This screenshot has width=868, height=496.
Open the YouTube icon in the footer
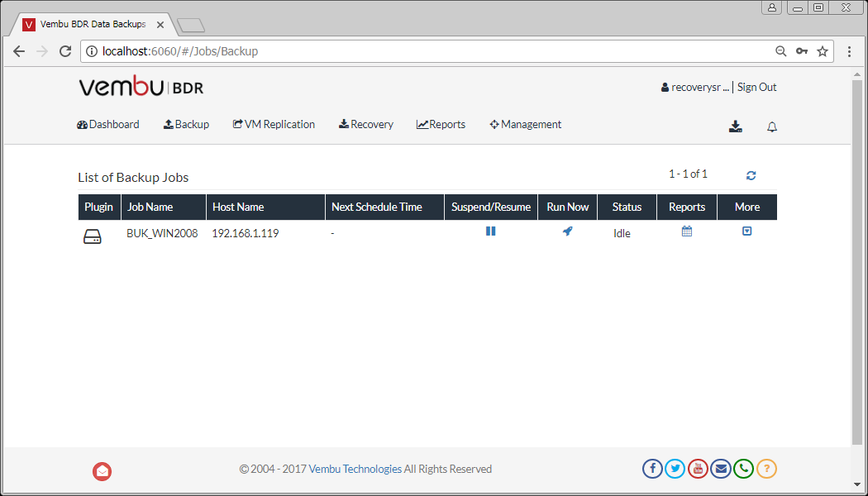tap(698, 469)
